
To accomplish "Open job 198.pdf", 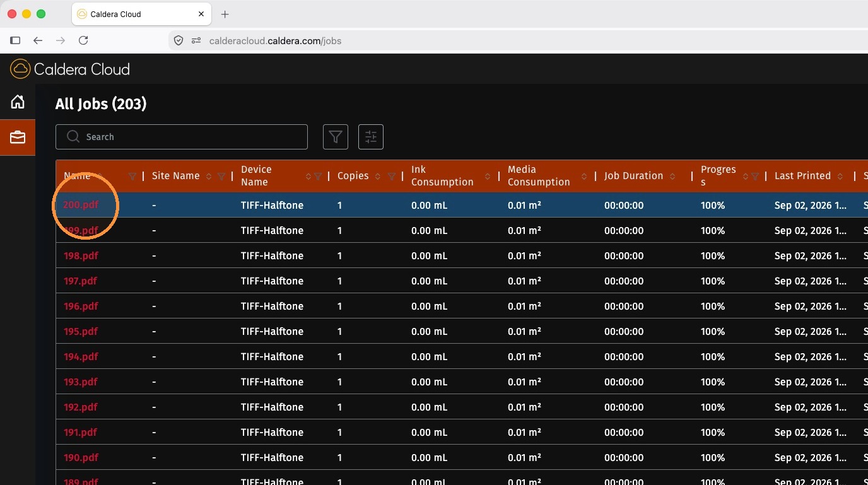I will pos(81,255).
